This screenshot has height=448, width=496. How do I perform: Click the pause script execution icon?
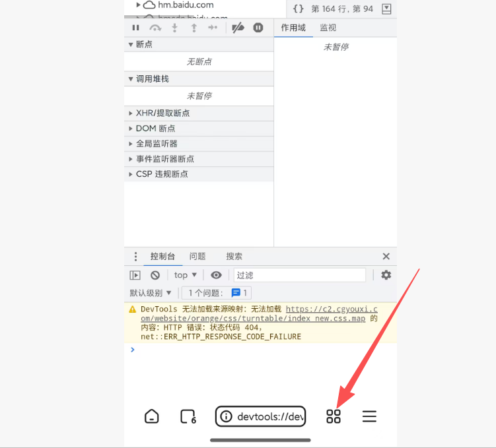[x=135, y=28]
